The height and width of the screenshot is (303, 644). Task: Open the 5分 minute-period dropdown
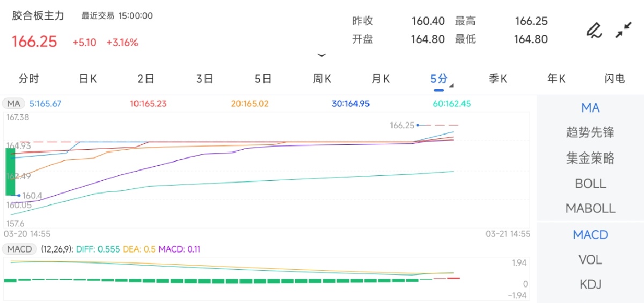[442, 80]
